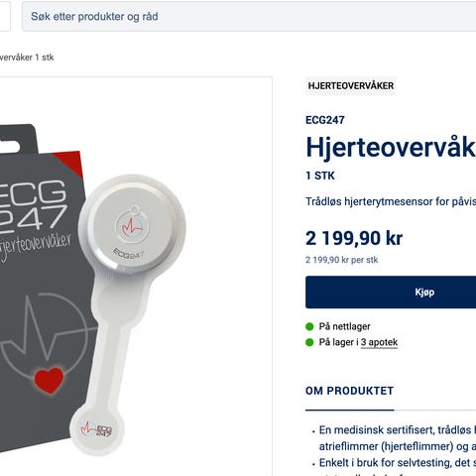Select the HJERTEOVERVÅKER category tag

351,86
